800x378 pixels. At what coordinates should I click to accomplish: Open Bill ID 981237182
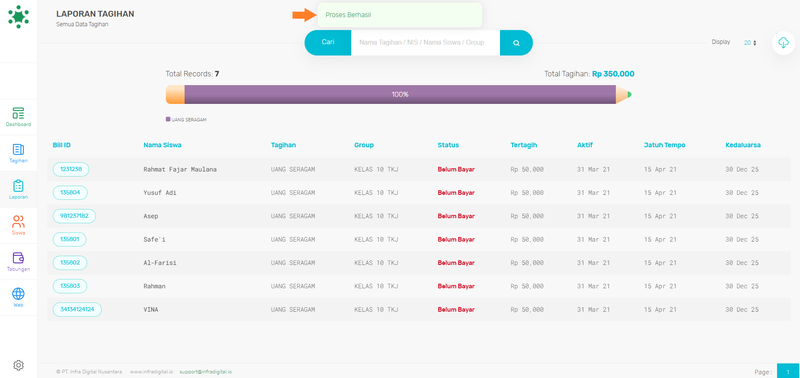coord(74,216)
